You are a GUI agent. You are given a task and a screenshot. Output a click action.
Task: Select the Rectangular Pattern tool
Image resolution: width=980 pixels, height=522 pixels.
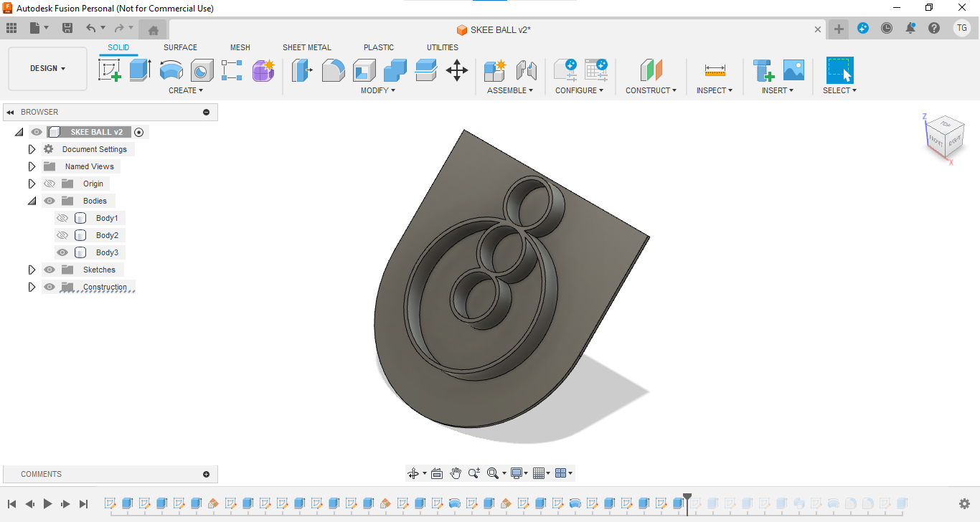[x=232, y=70]
